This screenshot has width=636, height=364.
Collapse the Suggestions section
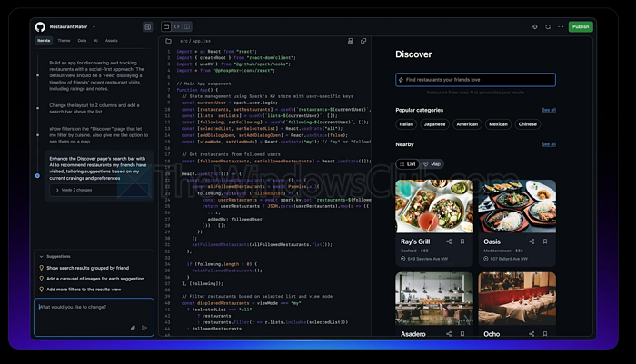click(x=55, y=256)
